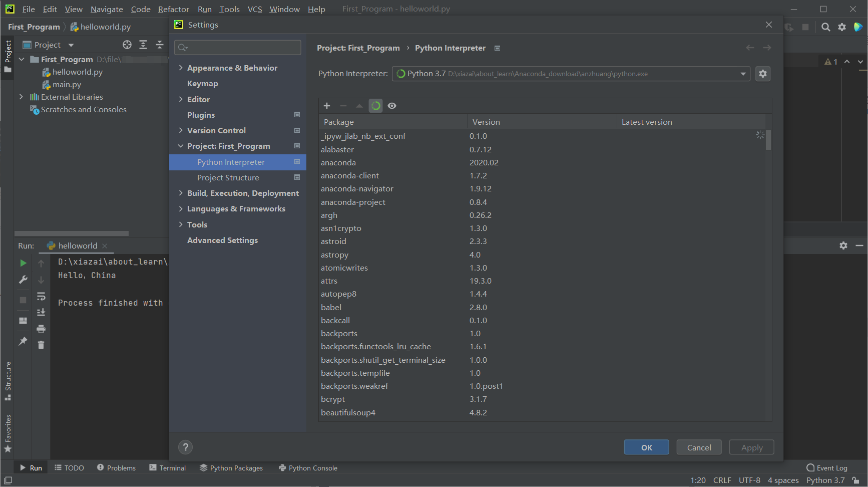Expand the Editor settings section
Image resolution: width=868 pixels, height=487 pixels.
tap(181, 99)
